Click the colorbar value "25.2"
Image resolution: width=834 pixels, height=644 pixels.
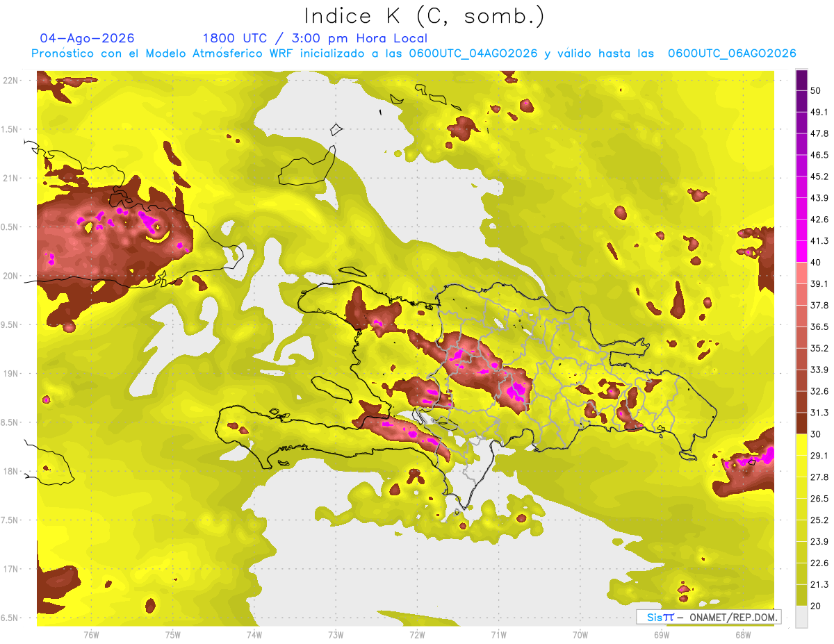pos(819,520)
